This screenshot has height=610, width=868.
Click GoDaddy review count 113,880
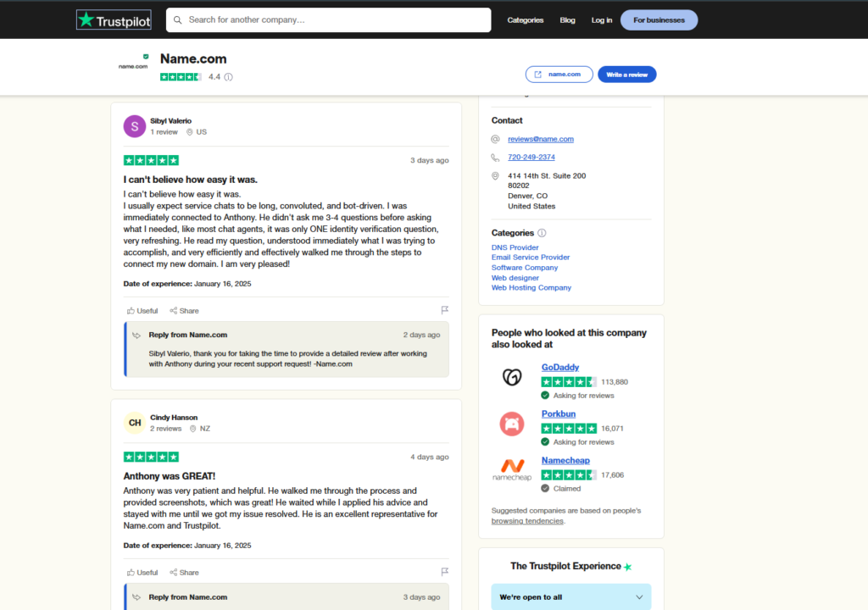(615, 382)
